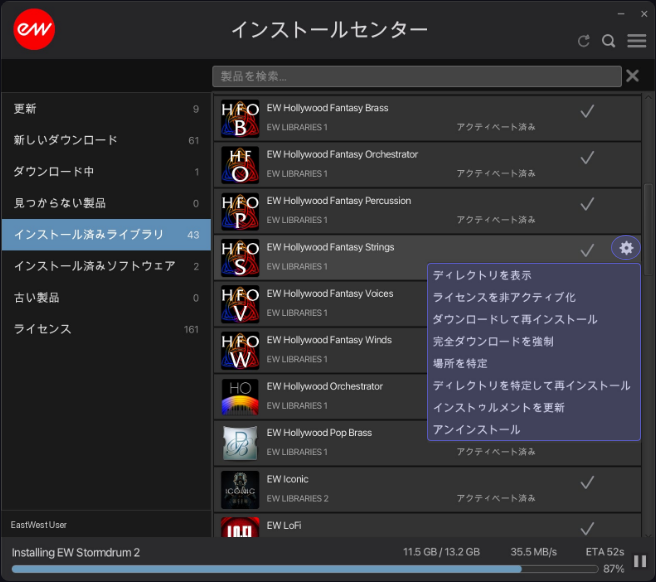Click the EW Hollywood Fantasy Orchestrator title
This screenshot has width=656, height=582.
click(342, 154)
